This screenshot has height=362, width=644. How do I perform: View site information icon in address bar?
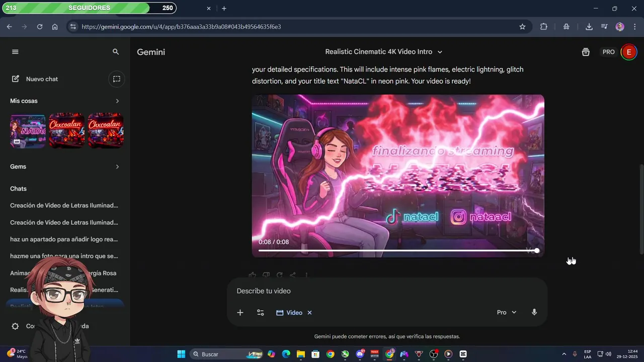[x=73, y=27]
